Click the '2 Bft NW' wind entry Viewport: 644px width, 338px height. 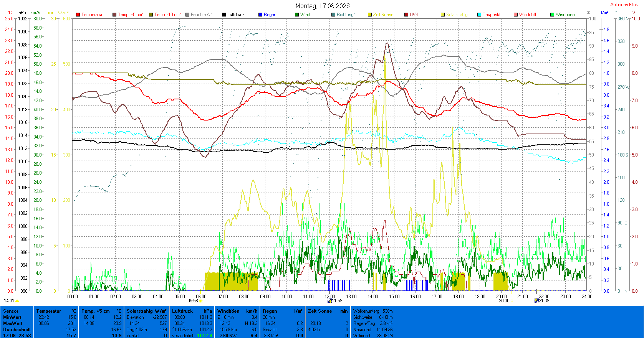coord(228,336)
